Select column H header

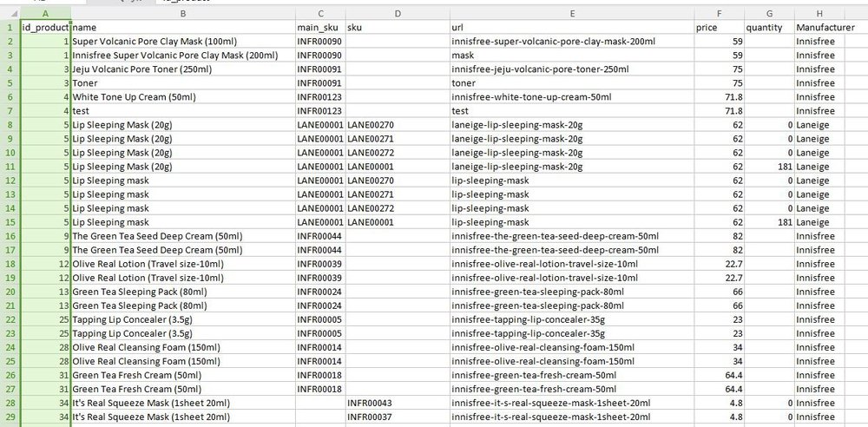pos(819,13)
